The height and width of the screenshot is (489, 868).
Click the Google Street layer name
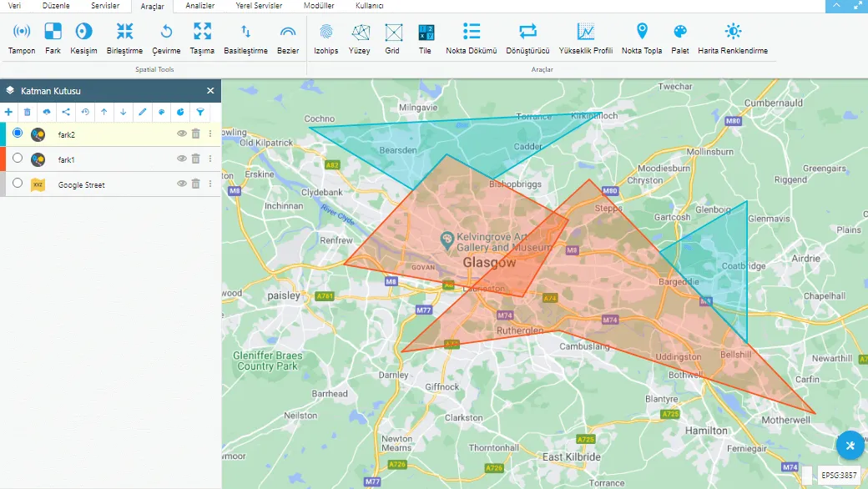[x=82, y=184]
